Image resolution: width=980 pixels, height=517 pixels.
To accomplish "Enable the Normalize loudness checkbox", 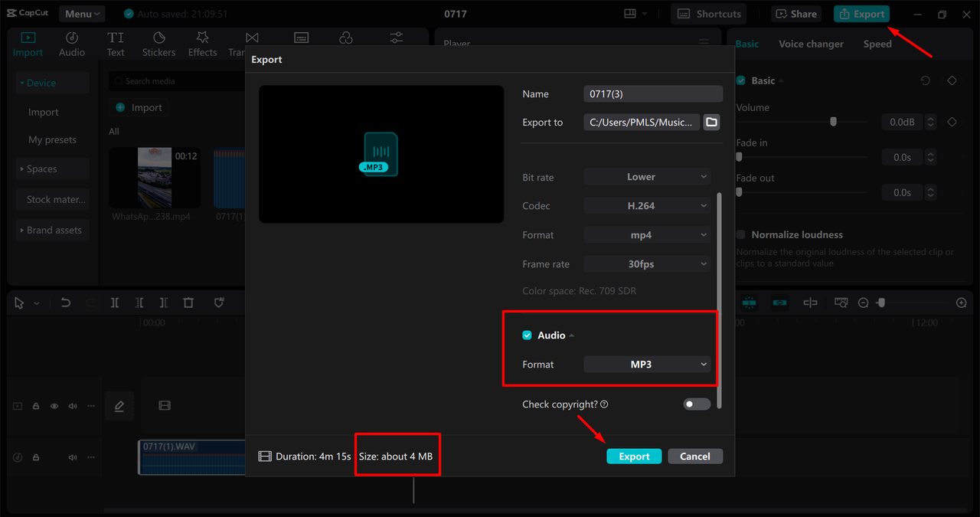I will (x=740, y=234).
